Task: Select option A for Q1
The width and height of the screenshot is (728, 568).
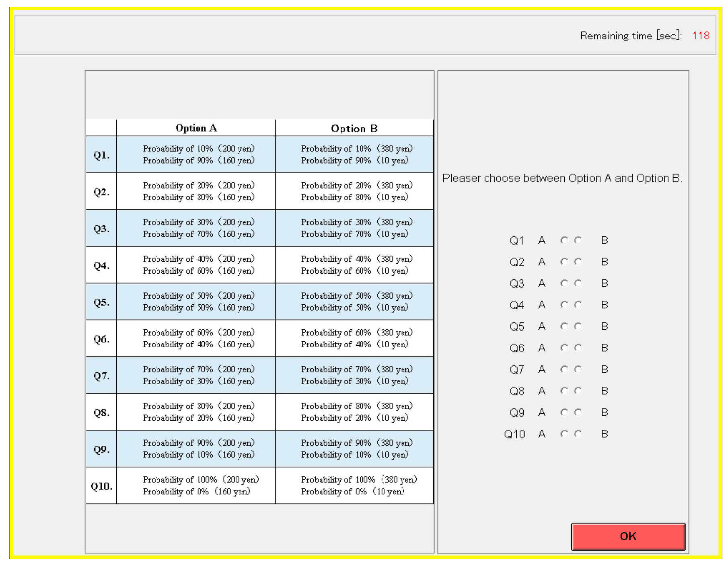Action: coord(564,240)
